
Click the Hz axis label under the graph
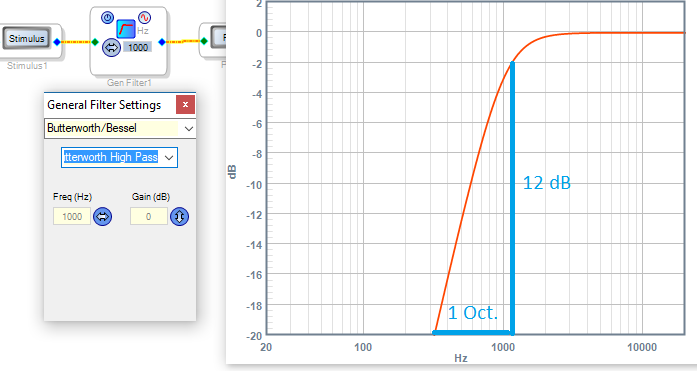click(461, 358)
